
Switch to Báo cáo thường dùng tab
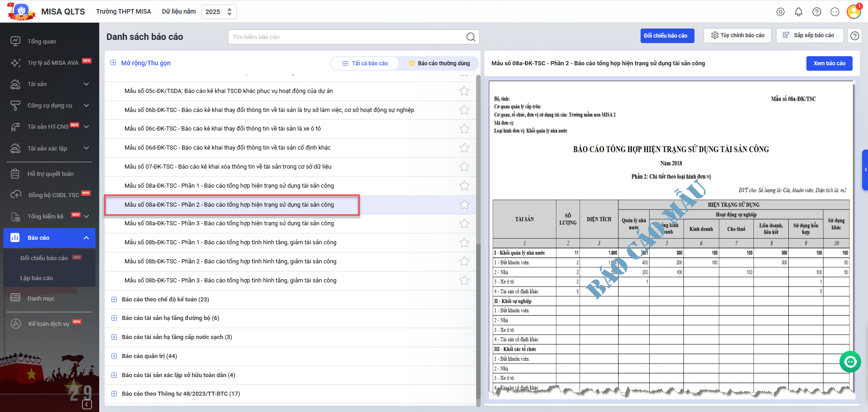click(x=439, y=63)
